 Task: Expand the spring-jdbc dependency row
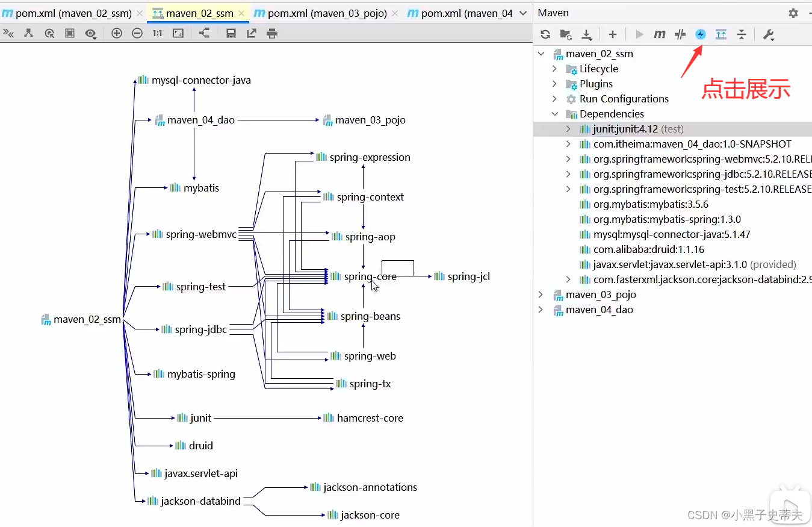click(x=568, y=174)
